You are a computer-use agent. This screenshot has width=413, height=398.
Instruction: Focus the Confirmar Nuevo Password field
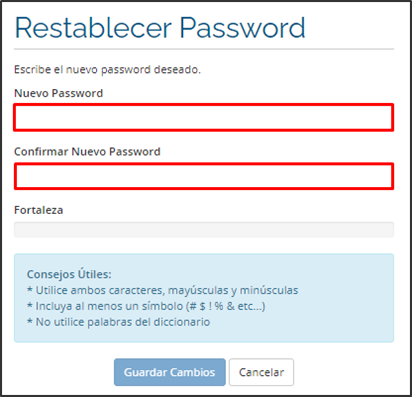[x=204, y=176]
